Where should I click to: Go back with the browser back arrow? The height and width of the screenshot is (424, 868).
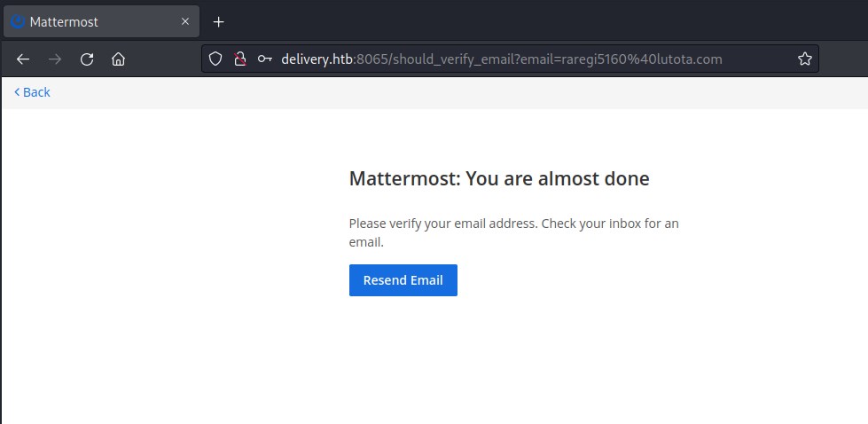23,59
